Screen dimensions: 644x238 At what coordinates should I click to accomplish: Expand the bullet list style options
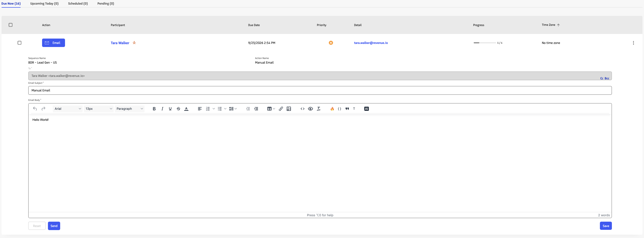[225, 109]
